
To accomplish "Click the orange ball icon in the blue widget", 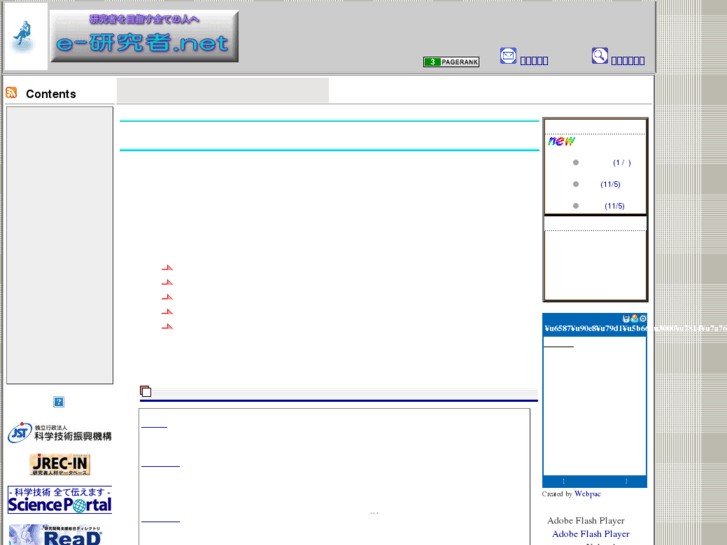I will tap(634, 319).
